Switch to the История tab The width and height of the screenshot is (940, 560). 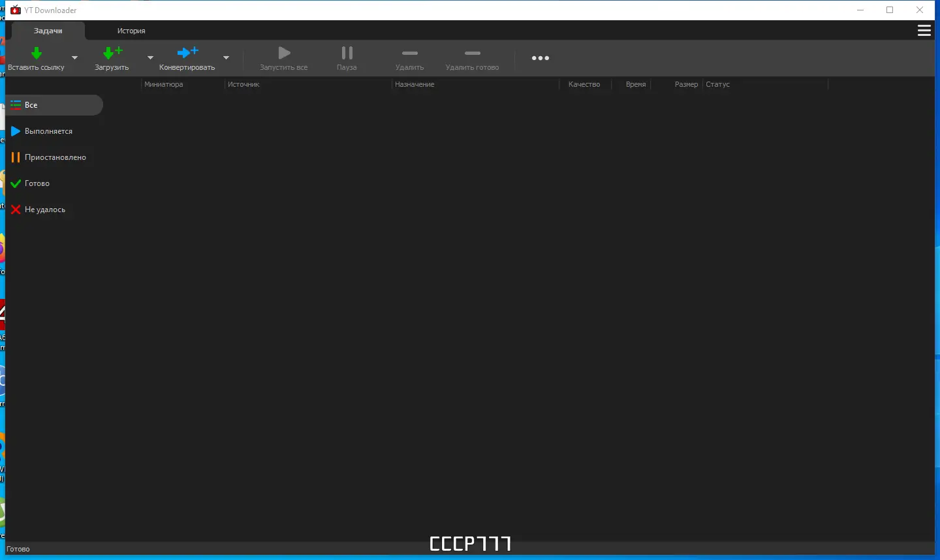pos(131,31)
